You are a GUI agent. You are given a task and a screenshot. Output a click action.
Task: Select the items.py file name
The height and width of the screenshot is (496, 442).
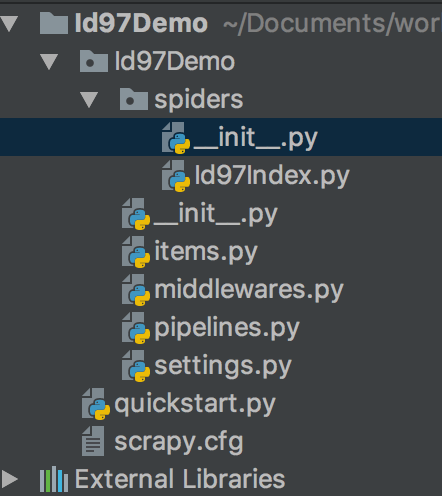point(206,252)
